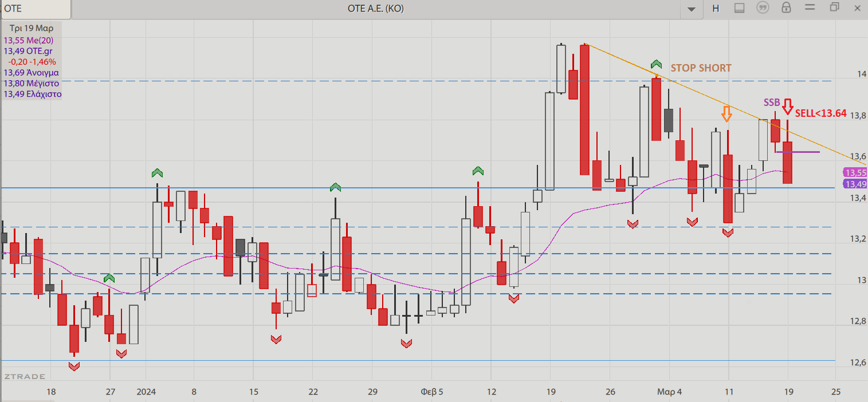Click the green up marker beside STOP SHORT
The image size is (868, 402).
coord(656,64)
